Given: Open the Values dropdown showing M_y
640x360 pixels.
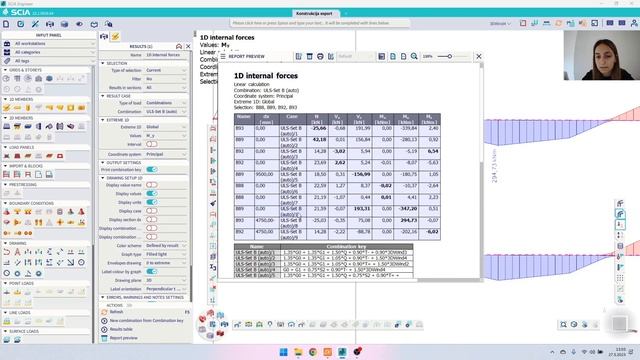Looking at the screenshot, I should click(166, 136).
